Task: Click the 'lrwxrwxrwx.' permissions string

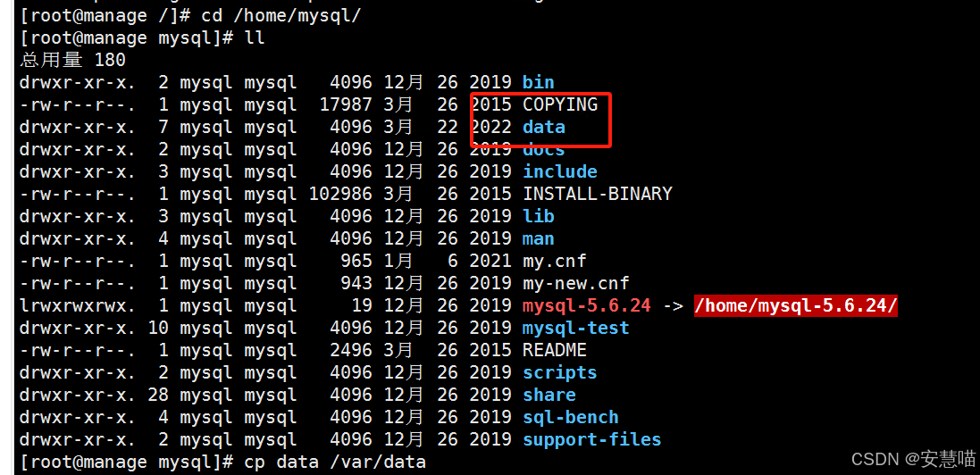Action: 78,305
